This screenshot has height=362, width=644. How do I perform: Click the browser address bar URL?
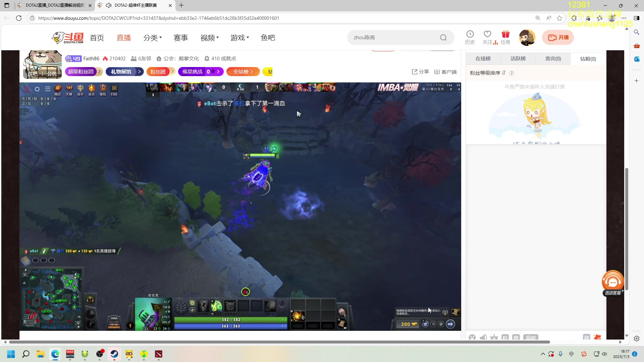coord(159,18)
